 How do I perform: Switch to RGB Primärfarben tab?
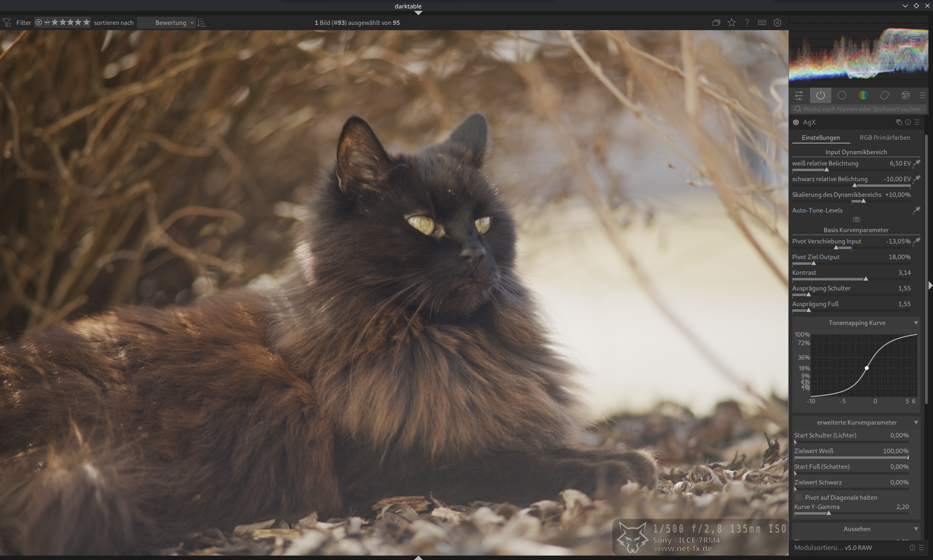click(x=884, y=138)
